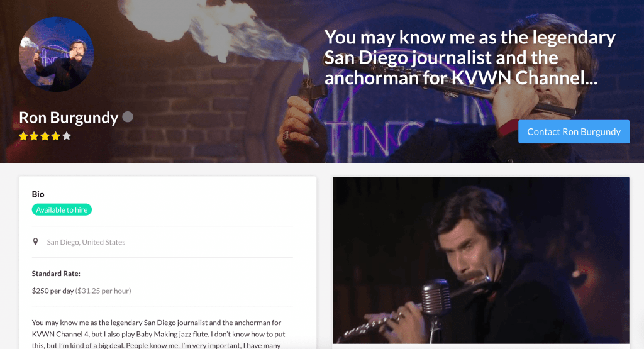
Task: Select the first yellow rating star
Action: (x=23, y=136)
